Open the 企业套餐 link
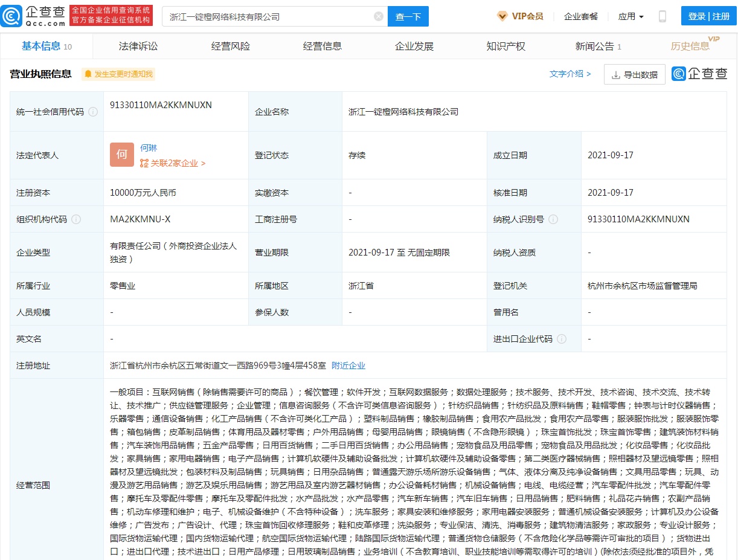This screenshot has height=560, width=738. tap(581, 16)
